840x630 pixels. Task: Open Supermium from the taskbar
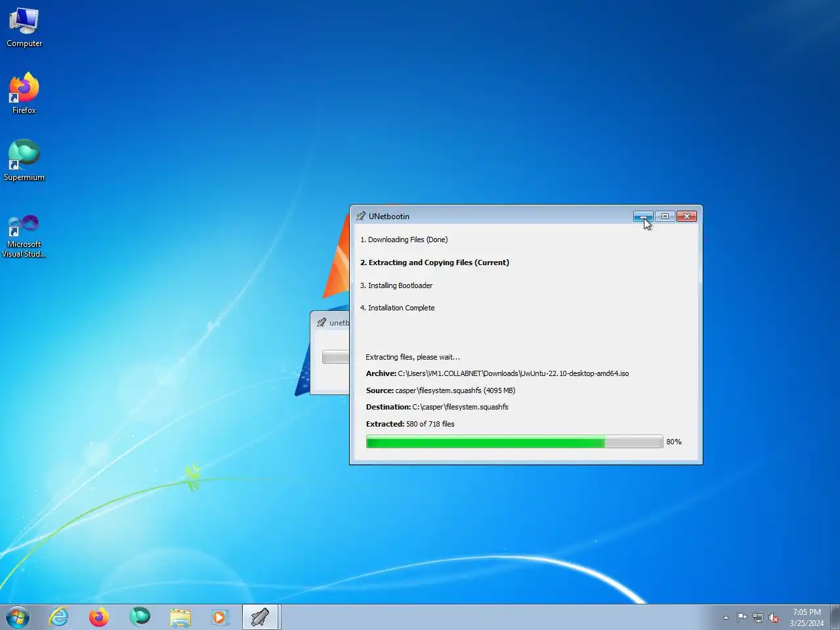[140, 618]
